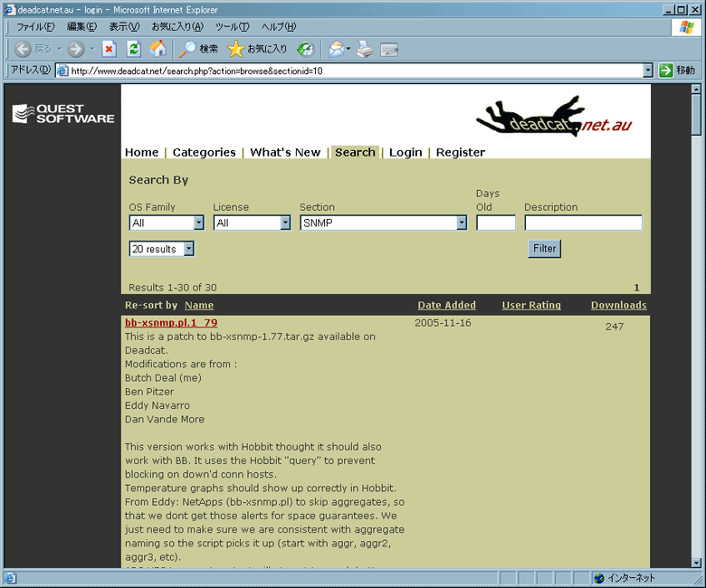Re-sort results by Date Added
The image size is (706, 588).
pyautogui.click(x=446, y=305)
